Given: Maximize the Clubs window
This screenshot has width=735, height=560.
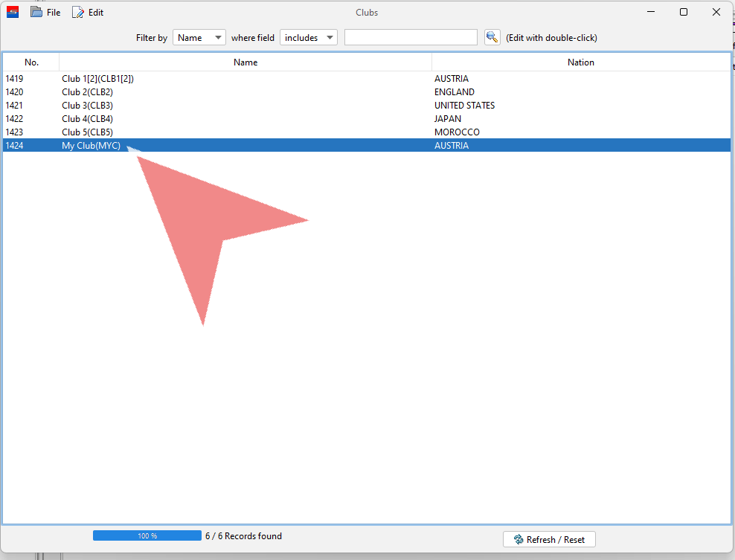Looking at the screenshot, I should 683,12.
